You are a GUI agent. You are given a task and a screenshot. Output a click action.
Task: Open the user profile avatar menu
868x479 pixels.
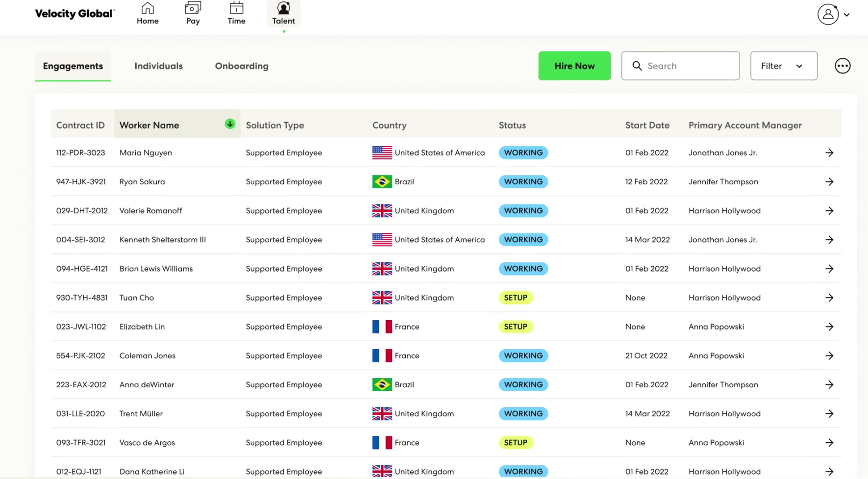coord(828,14)
